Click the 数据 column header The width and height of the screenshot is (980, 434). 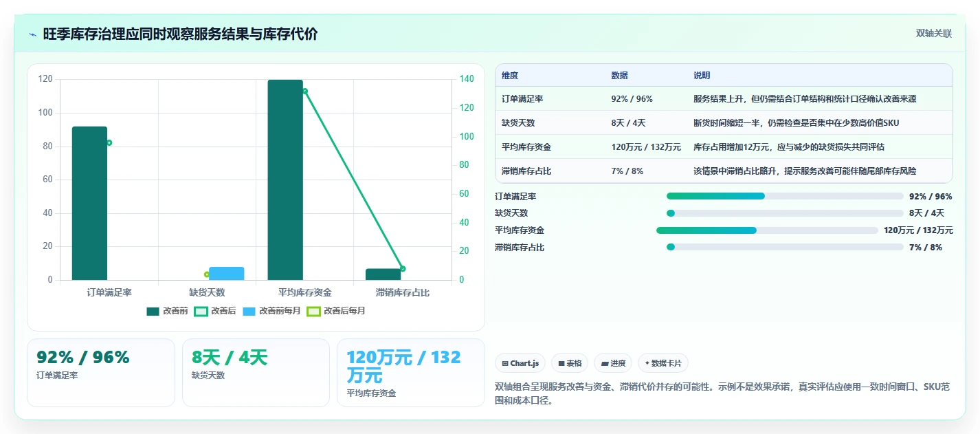click(619, 76)
